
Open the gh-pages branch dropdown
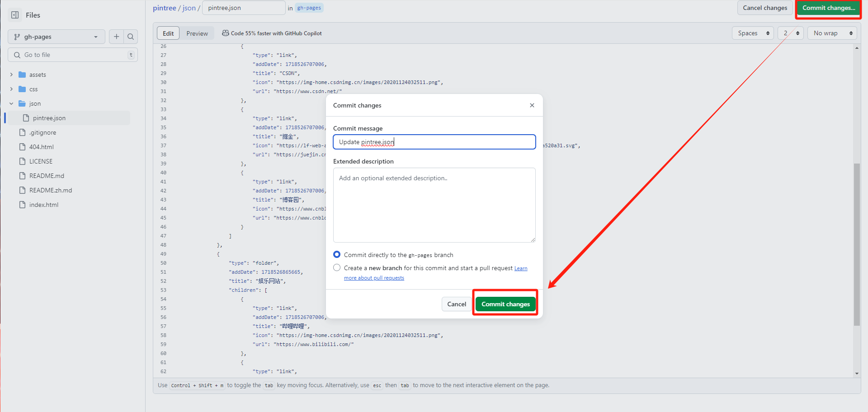click(x=56, y=37)
